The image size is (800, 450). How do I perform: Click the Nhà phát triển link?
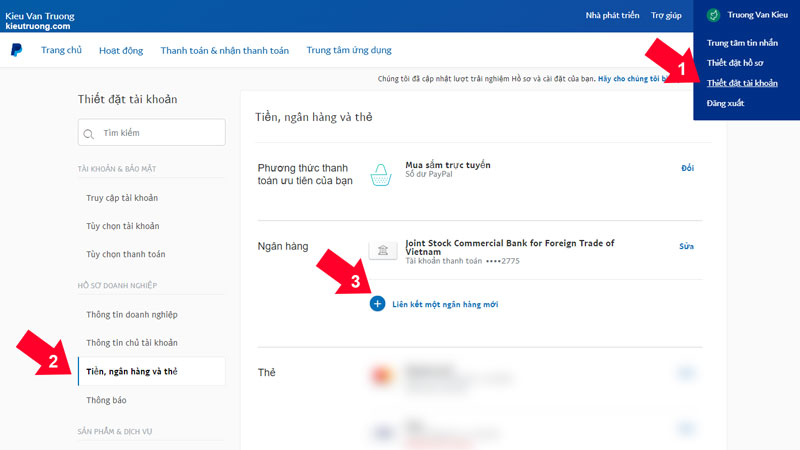(612, 15)
